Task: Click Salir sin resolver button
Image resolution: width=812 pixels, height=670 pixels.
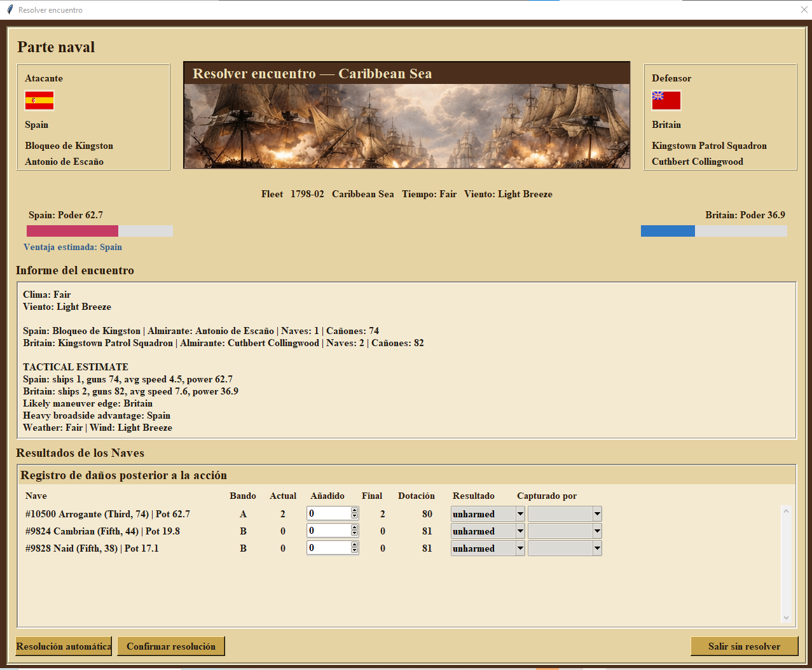Action: point(744,646)
